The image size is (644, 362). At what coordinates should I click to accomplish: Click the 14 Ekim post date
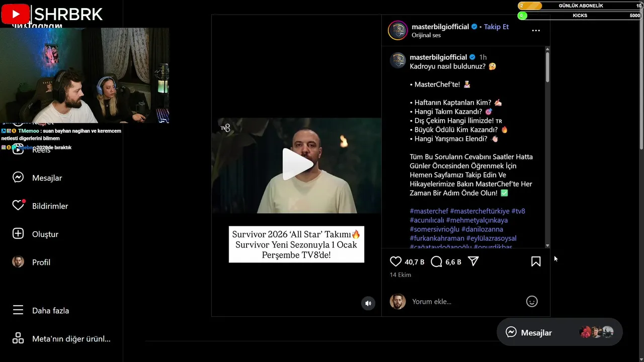(400, 275)
